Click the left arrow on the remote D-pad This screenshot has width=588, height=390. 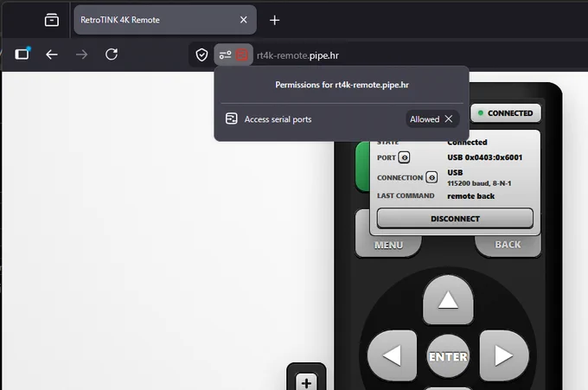tap(393, 355)
